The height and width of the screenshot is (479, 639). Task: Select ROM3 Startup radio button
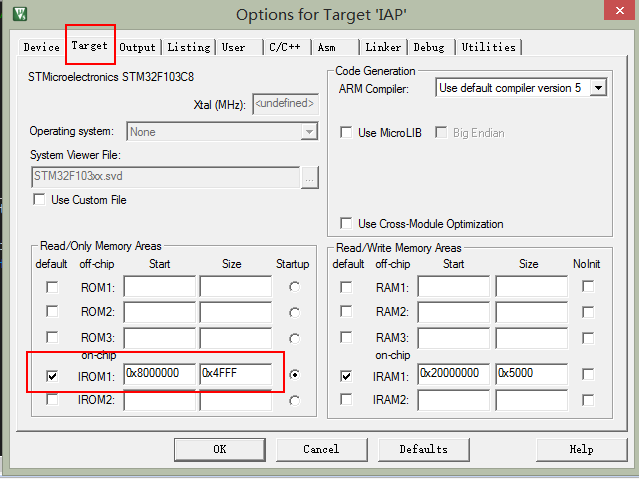[294, 338]
